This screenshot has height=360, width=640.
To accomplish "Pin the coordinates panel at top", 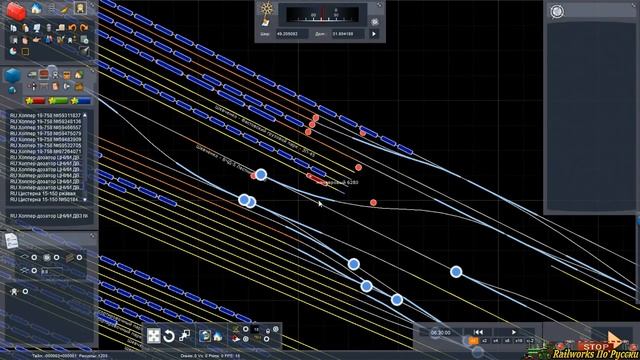I will point(379,4).
